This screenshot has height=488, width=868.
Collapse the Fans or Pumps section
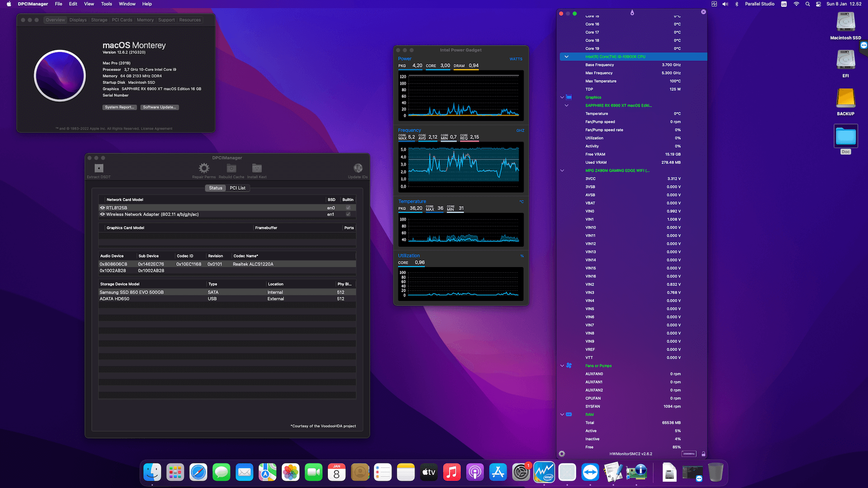562,366
